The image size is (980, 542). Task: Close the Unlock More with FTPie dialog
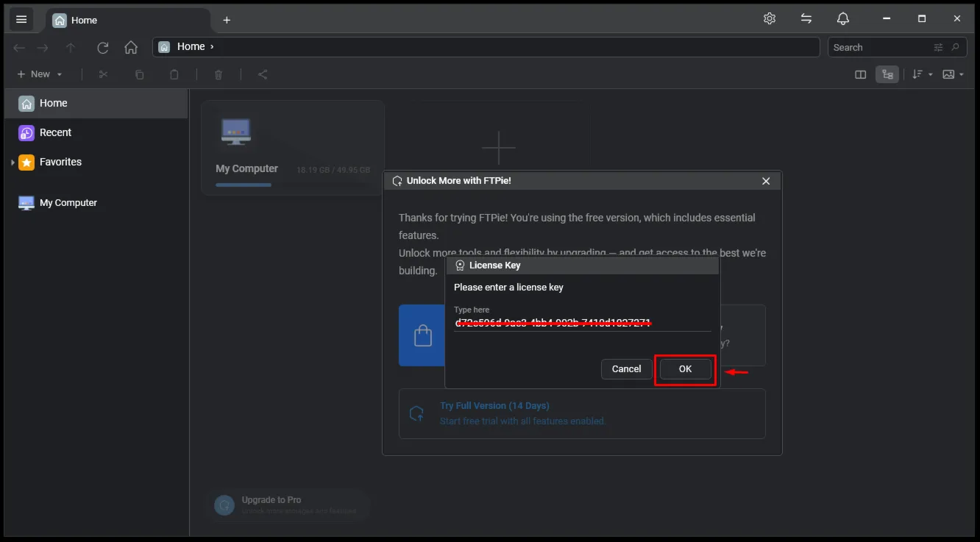(x=766, y=181)
